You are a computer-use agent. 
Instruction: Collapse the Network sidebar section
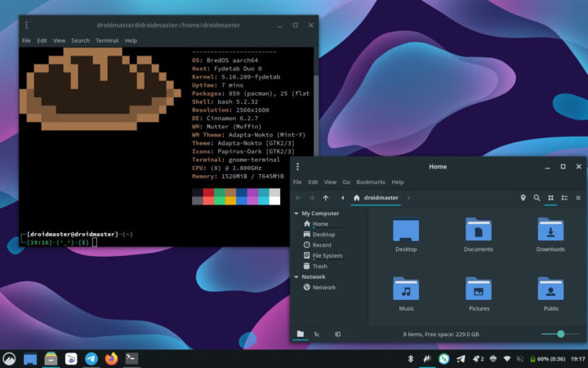pos(296,277)
